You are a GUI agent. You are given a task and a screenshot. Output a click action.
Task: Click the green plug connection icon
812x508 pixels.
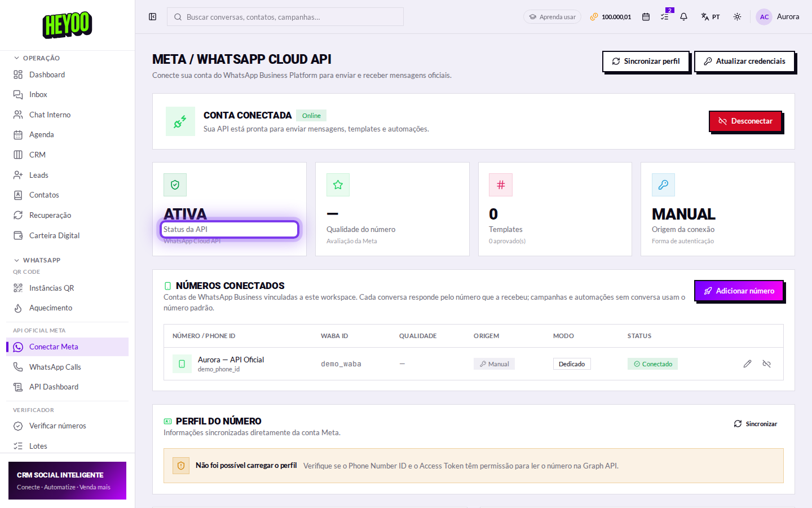180,121
